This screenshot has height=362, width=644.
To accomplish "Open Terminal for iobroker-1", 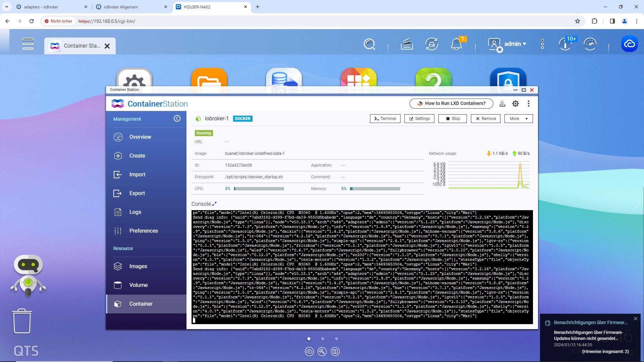I will (385, 119).
